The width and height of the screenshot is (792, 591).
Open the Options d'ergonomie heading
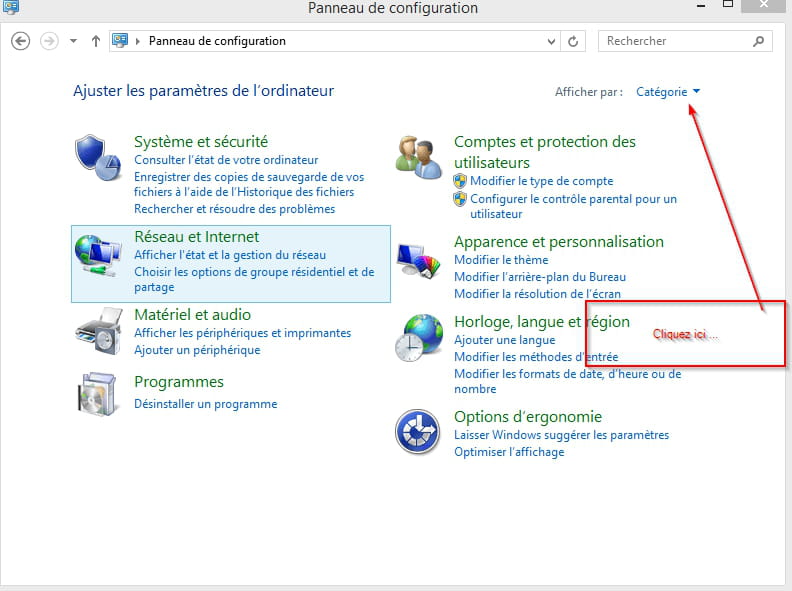pyautogui.click(x=528, y=417)
